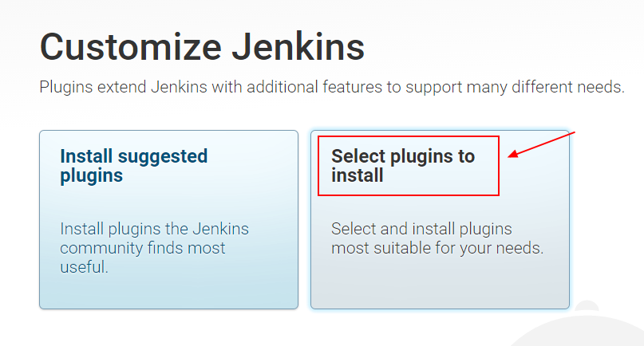Click the 'Install suggested plugins' bold title
This screenshot has width=644, height=346.
click(x=134, y=166)
